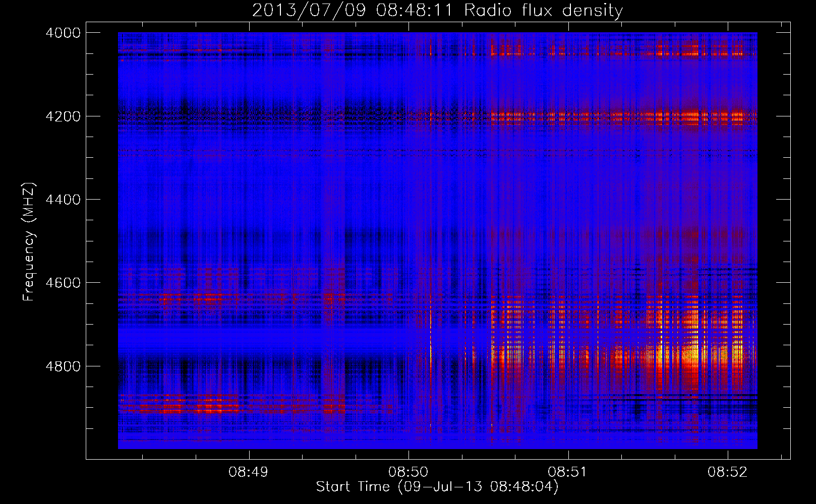816x504 pixels.
Task: Click the 4600 frequency tick label
Action: [x=63, y=283]
